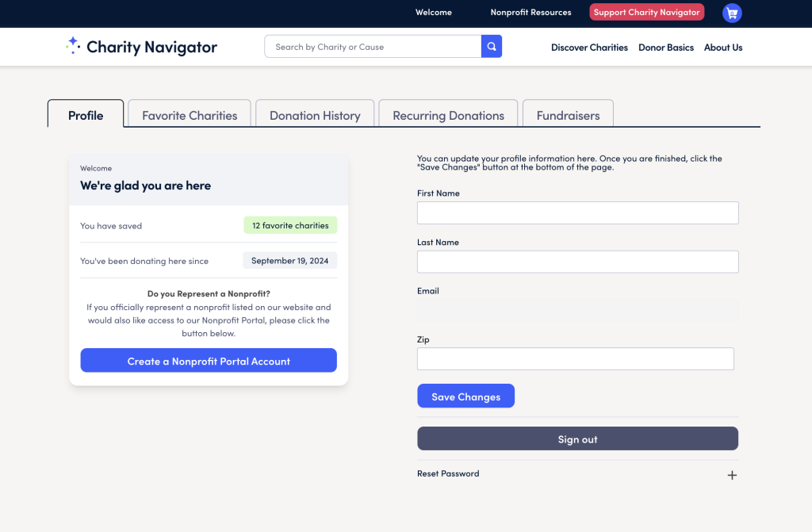
Task: Click the blue search magnifier button
Action: pos(492,47)
